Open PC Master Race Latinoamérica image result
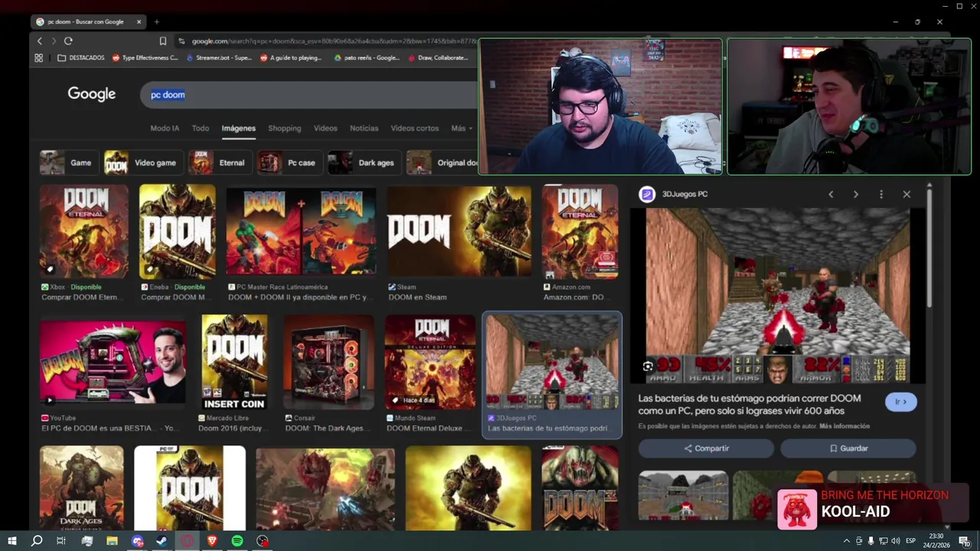This screenshot has height=551, width=980. click(x=301, y=232)
